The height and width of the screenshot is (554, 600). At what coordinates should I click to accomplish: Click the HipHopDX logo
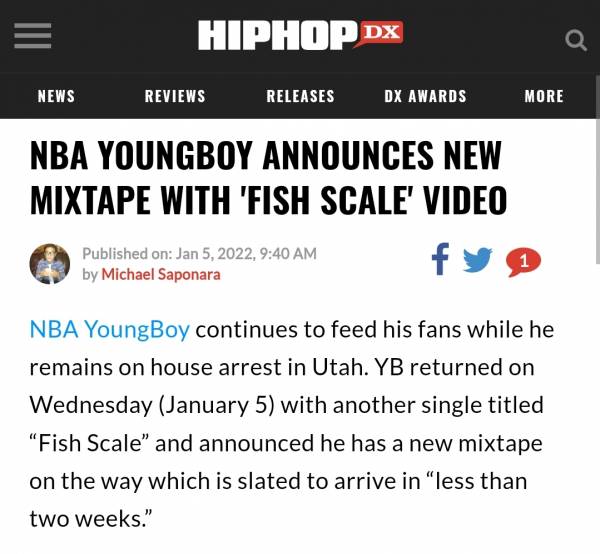[x=300, y=35]
